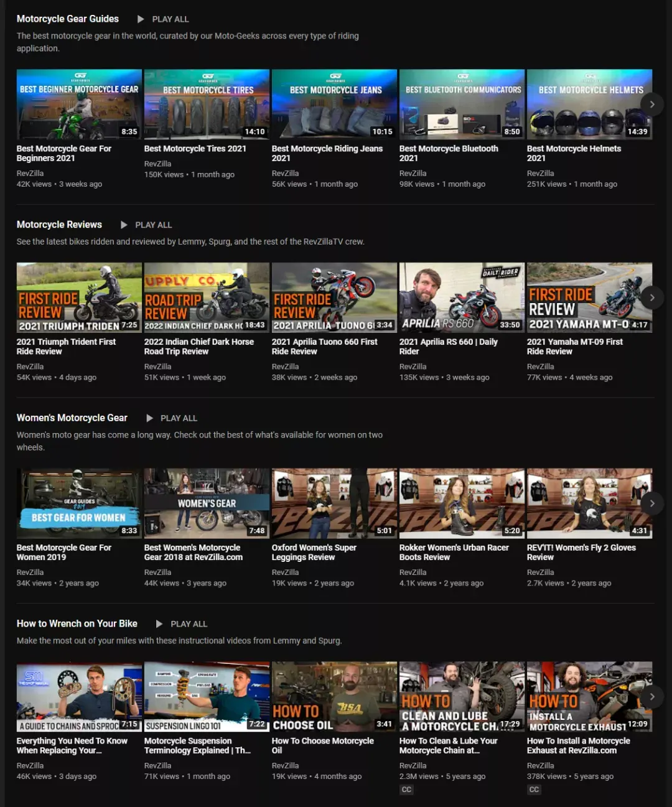The width and height of the screenshot is (672, 807).
Task: Open Suspension Lingo 101 video thumbnail
Action: point(207,697)
